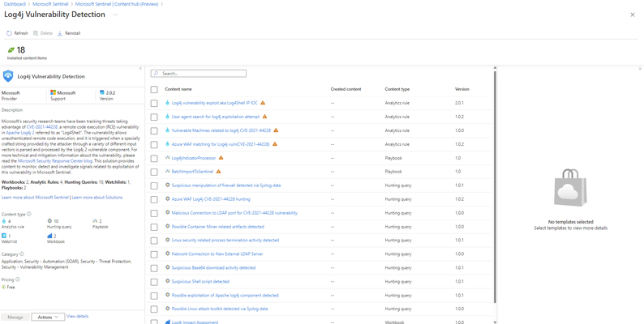
Task: Click View details link
Action: 77,316
